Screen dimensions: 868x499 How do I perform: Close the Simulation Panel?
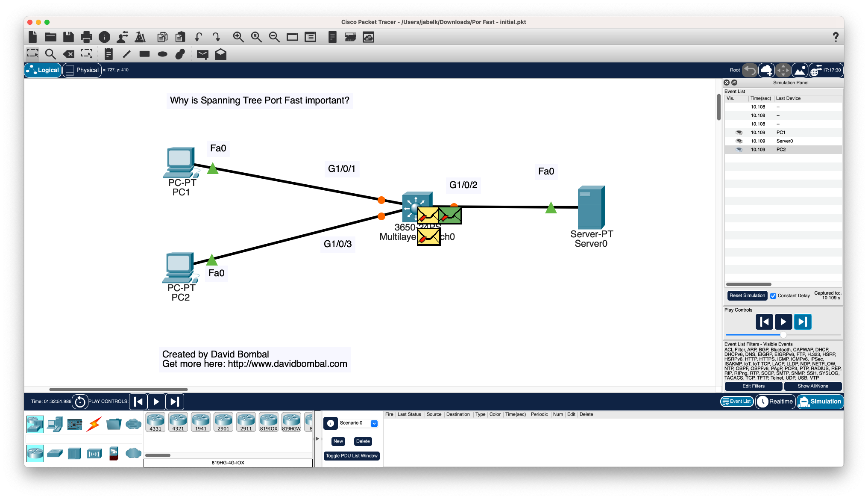point(727,83)
